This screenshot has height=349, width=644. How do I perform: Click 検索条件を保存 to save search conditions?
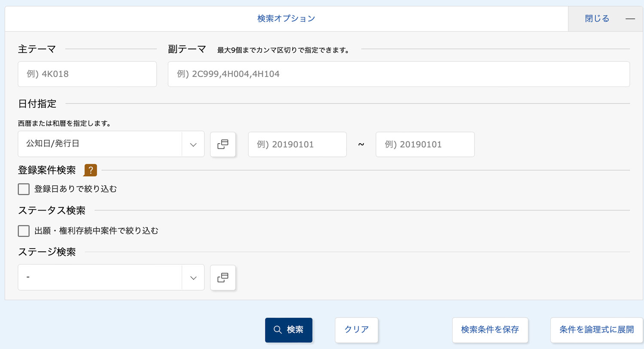(x=490, y=330)
